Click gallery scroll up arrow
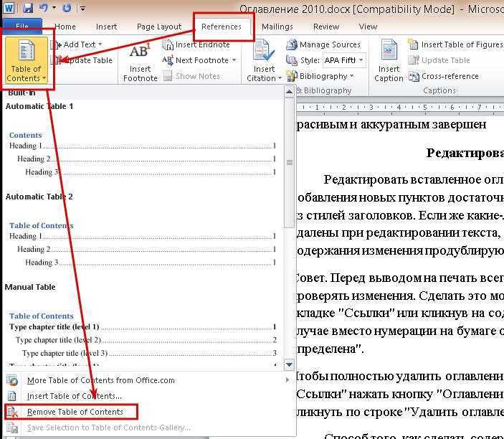Image resolution: width=504 pixels, height=439 pixels. tap(289, 92)
